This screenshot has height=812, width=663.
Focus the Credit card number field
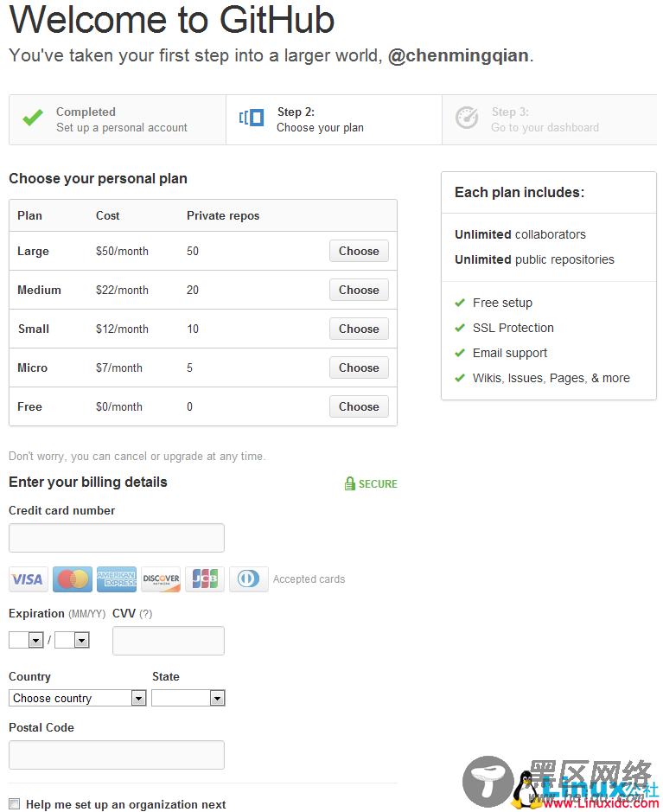[x=117, y=538]
